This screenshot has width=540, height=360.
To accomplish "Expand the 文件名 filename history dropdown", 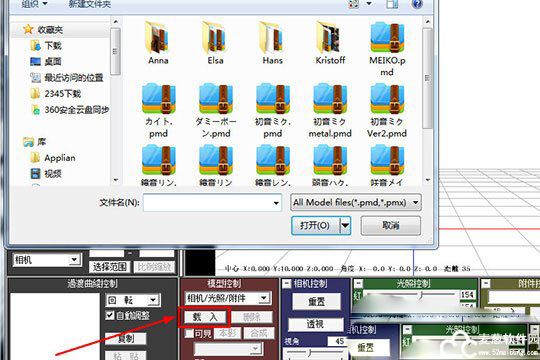I will point(276,203).
